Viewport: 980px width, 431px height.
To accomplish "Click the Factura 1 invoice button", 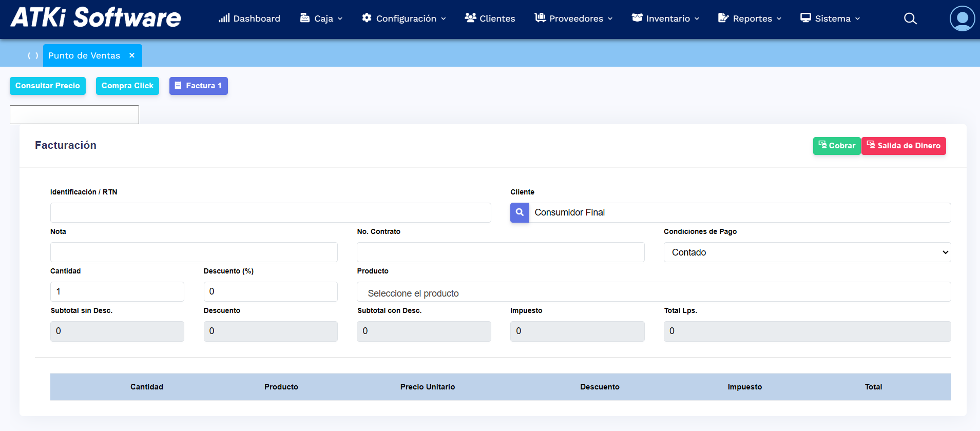I will tap(198, 86).
